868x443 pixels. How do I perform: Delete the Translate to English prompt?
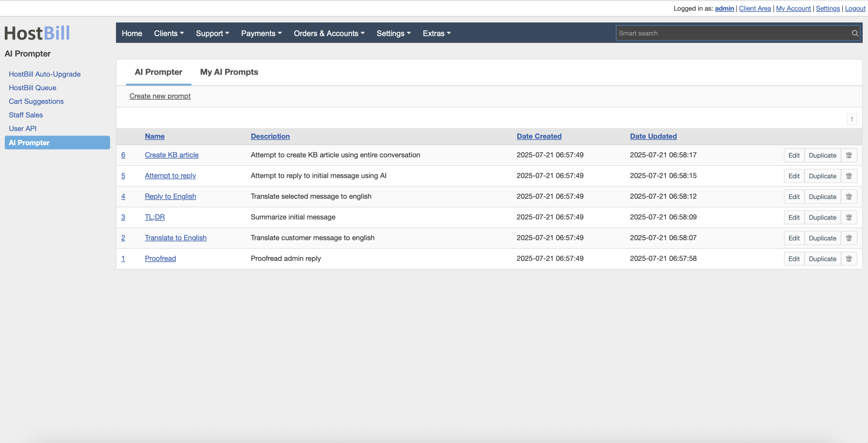coord(849,238)
